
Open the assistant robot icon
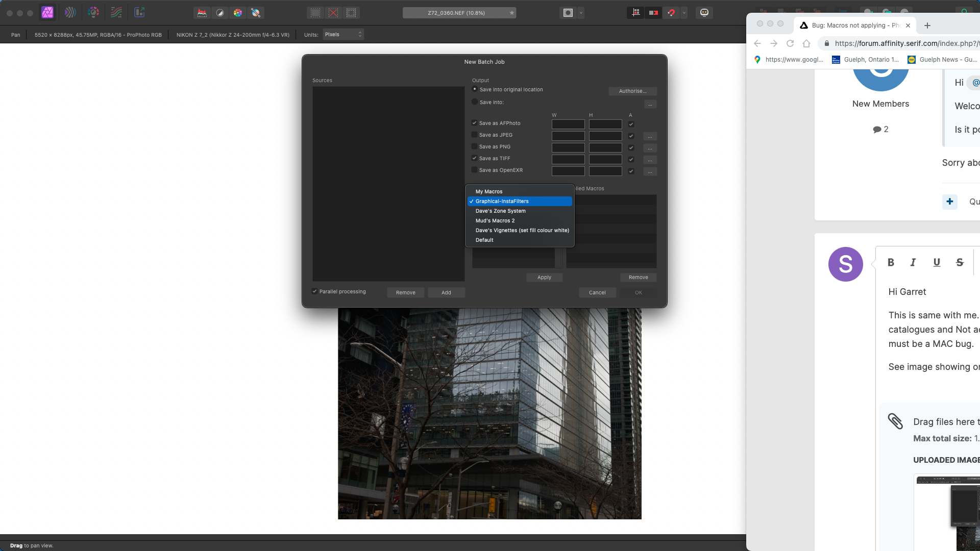[x=704, y=12]
